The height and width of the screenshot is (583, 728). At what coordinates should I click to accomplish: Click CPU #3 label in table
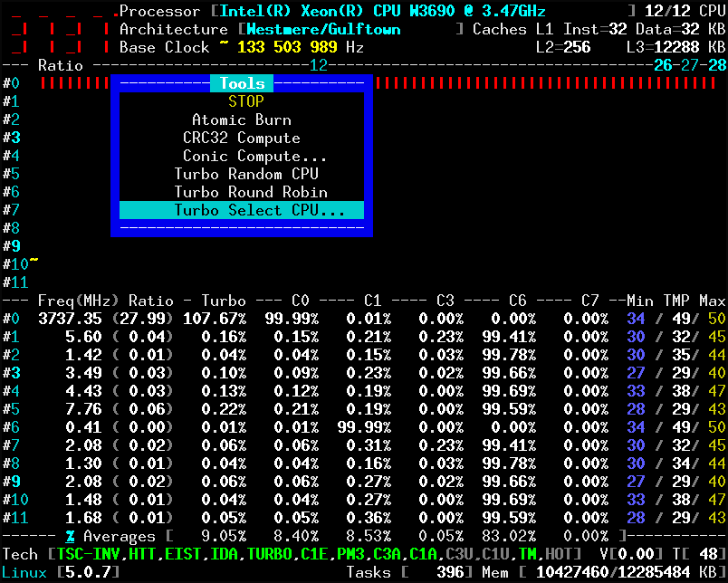click(x=12, y=373)
